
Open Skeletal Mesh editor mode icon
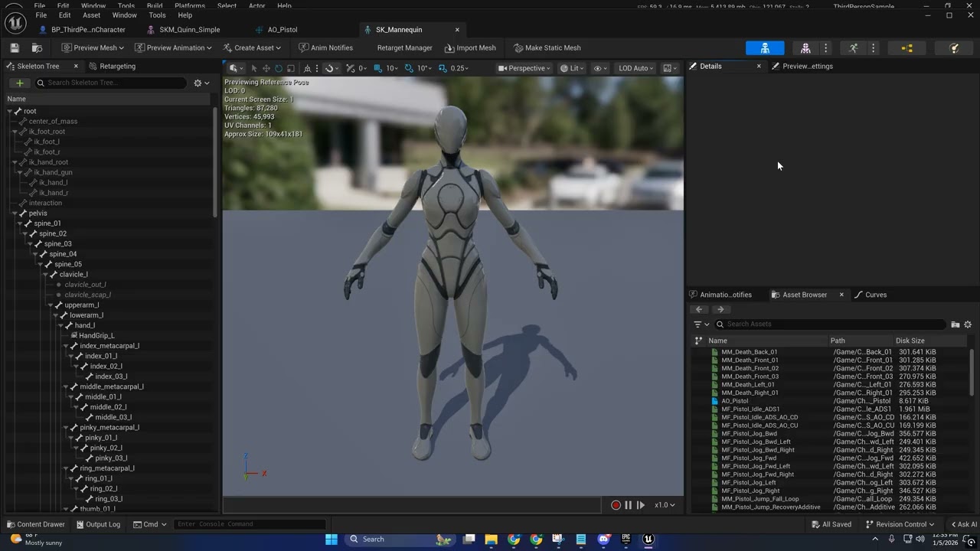point(805,48)
